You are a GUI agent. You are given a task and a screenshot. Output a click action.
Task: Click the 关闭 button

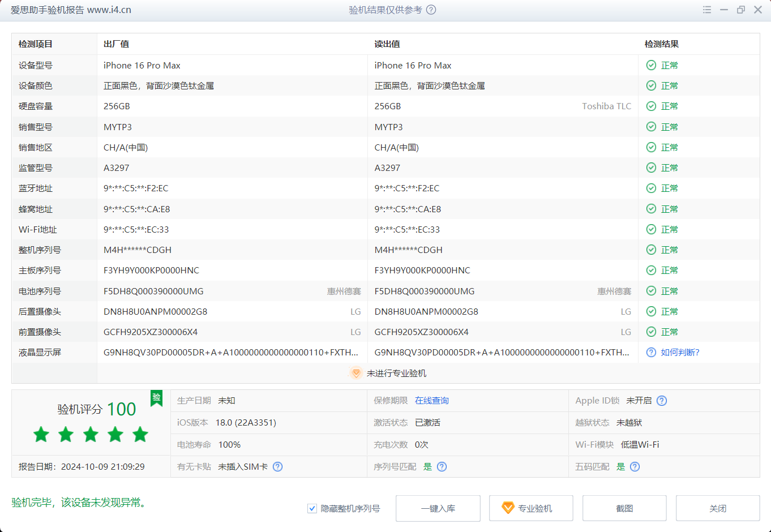pyautogui.click(x=717, y=509)
